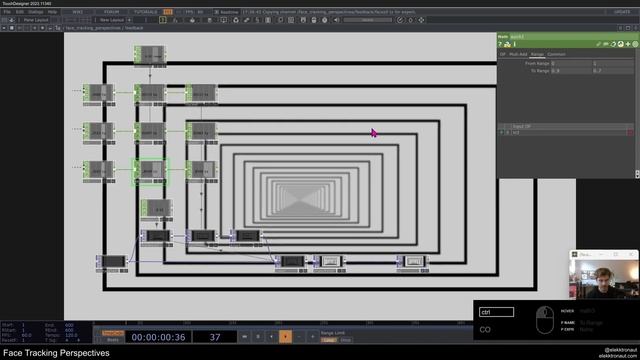Open the FORUM link in top bar
The width and height of the screenshot is (640, 360).
click(111, 12)
